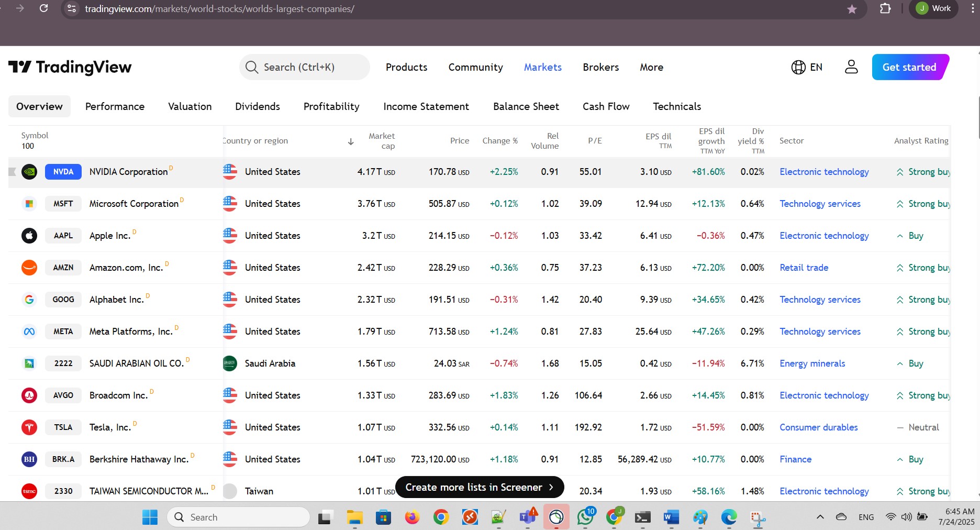Screen dimensions: 980x530
Task: Sort table by the P/E column header
Action: (x=595, y=141)
